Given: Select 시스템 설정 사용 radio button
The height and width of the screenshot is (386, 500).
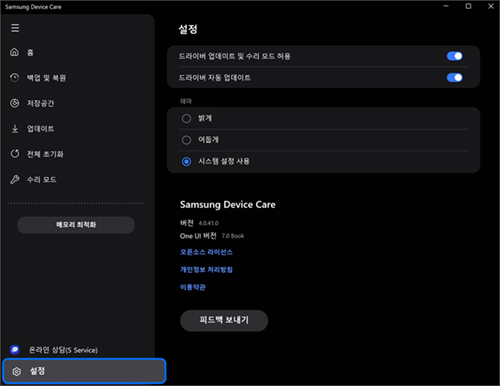Looking at the screenshot, I should 186,162.
